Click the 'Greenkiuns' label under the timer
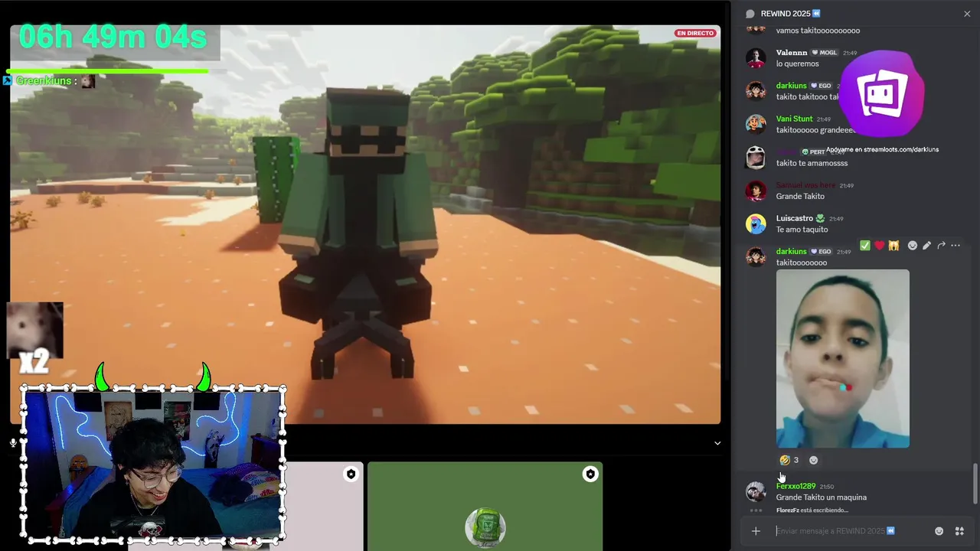The image size is (980, 551). 44,81
